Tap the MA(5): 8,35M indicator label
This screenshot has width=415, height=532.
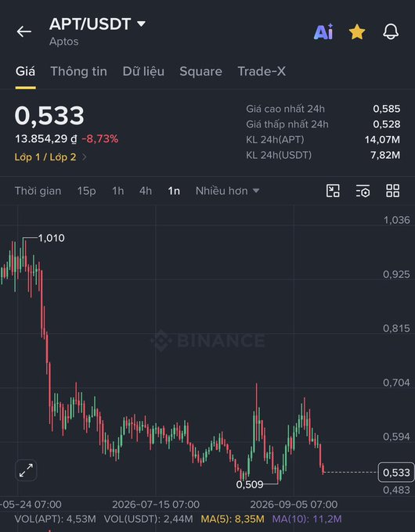click(233, 519)
